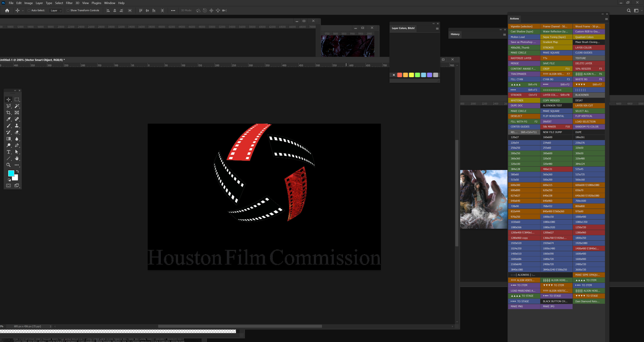644x342 pixels.
Task: Align left edges in options bar
Action: [x=108, y=11]
